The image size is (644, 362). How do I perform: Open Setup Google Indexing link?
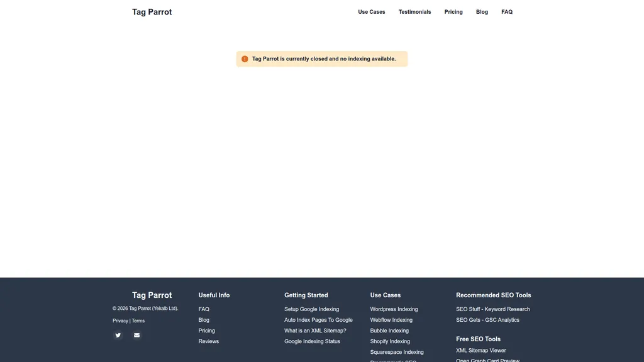click(x=312, y=309)
